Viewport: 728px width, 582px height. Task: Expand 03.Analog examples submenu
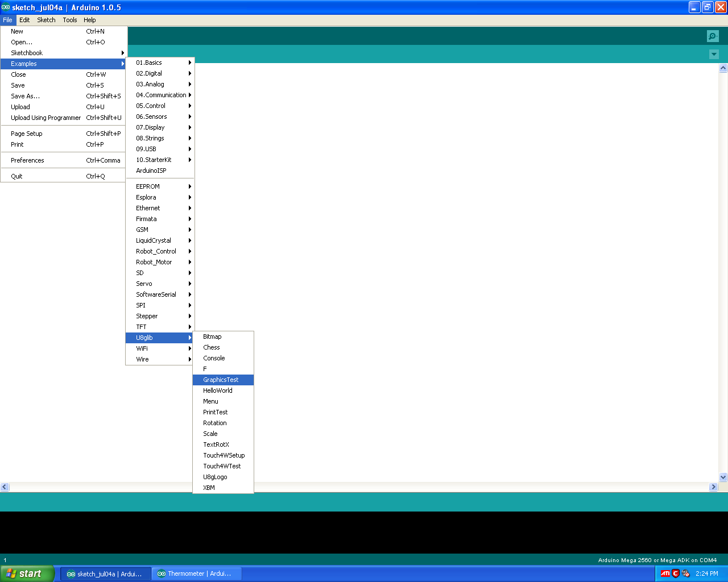(160, 84)
